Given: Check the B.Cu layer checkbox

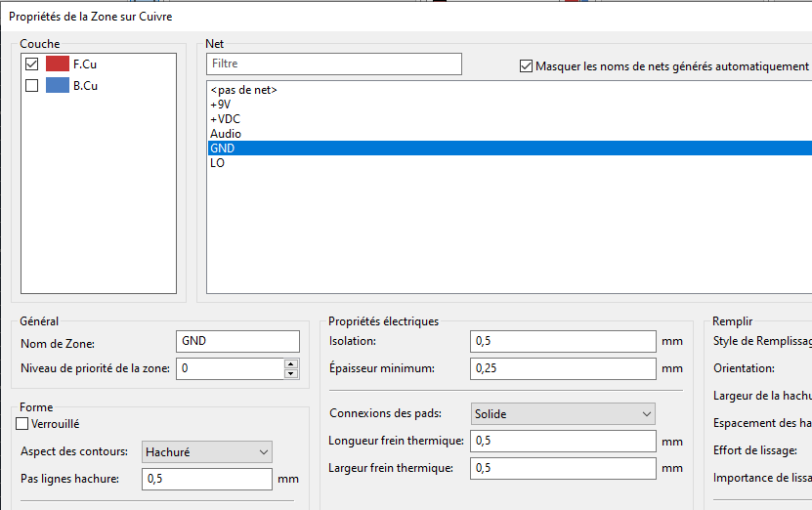Looking at the screenshot, I should tap(32, 86).
